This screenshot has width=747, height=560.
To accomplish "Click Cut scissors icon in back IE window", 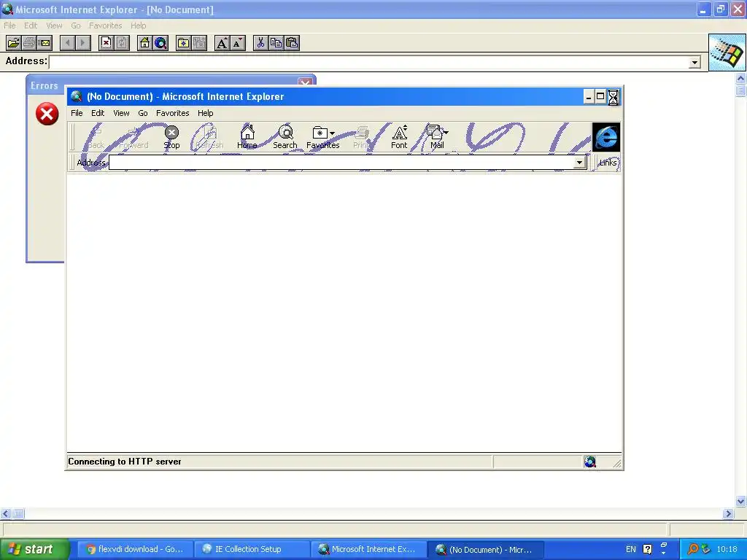I will pos(260,43).
